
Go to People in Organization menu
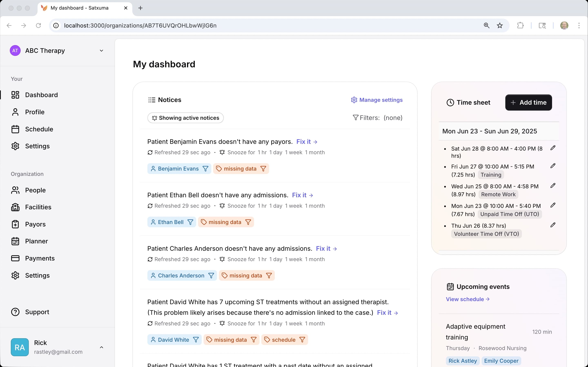[x=35, y=190]
